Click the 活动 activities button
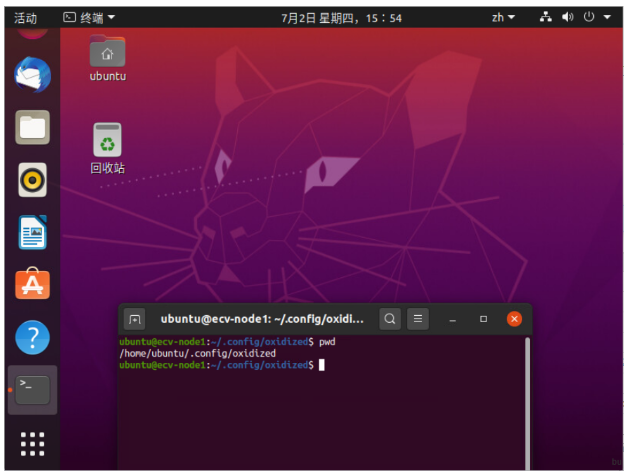 pyautogui.click(x=25, y=18)
